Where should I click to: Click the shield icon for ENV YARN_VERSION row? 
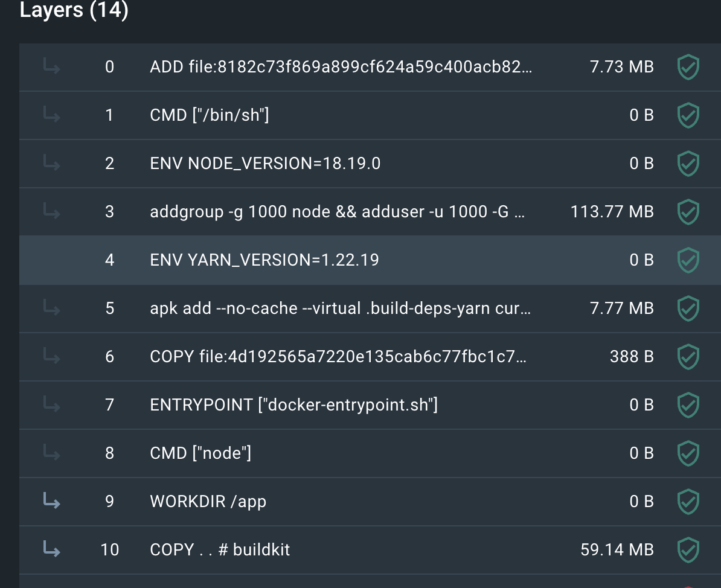tap(688, 260)
